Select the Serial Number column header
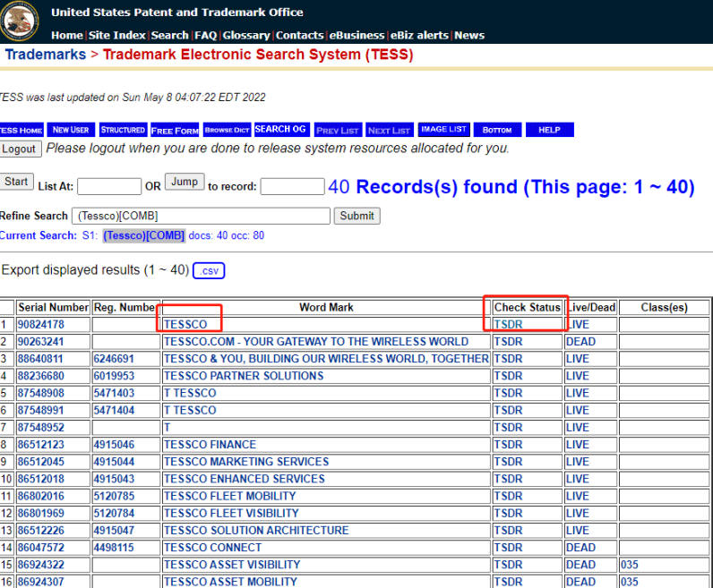The width and height of the screenshot is (713, 588). pyautogui.click(x=53, y=308)
